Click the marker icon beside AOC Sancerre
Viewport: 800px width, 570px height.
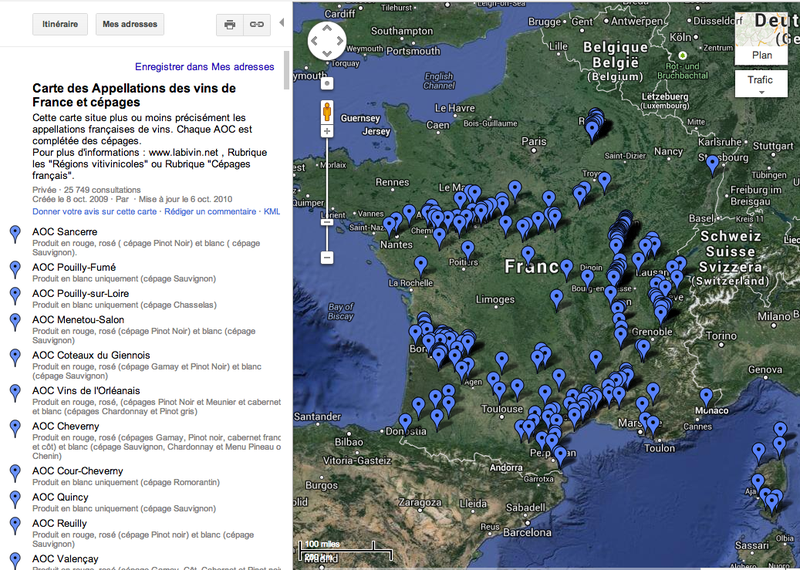[15, 234]
